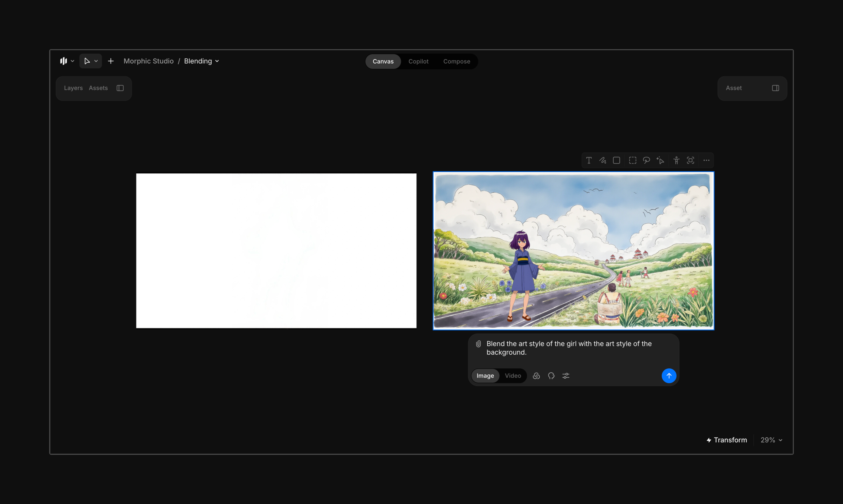Select the Text tool
The image size is (843, 504).
tap(589, 160)
